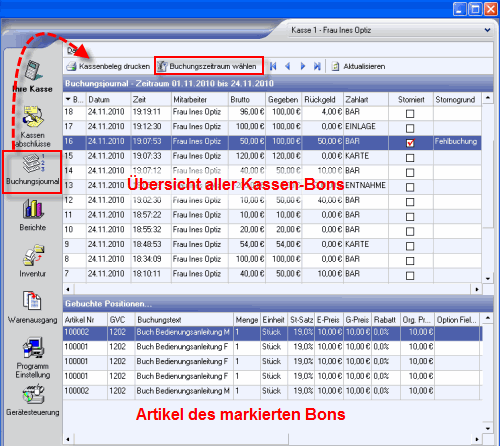Sort positions by Artikel Nr header
This screenshot has width=500, height=446.
click(x=85, y=320)
